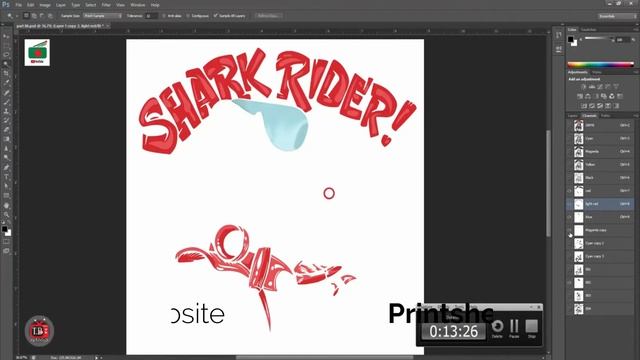
Task: Select the Path Selection tool
Action: coord(6,186)
